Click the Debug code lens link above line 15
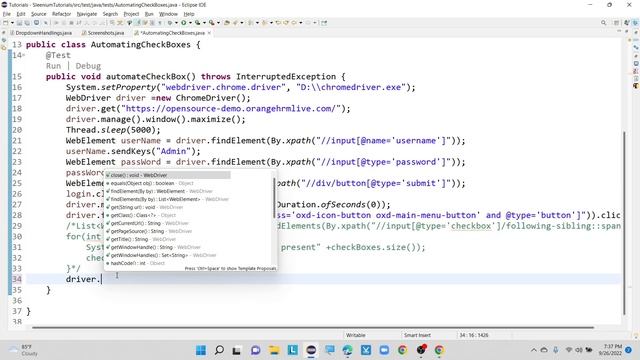This screenshot has width=640, height=360. [88, 66]
